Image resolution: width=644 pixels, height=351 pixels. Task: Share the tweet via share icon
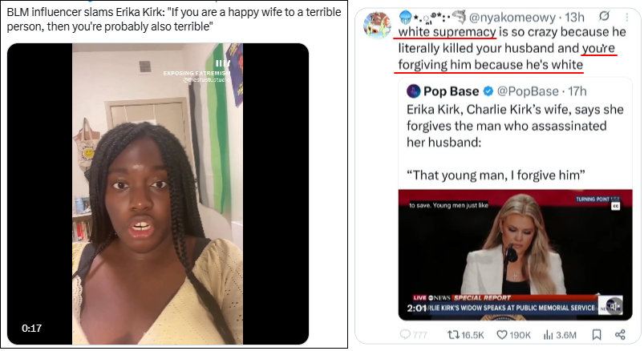click(x=620, y=335)
